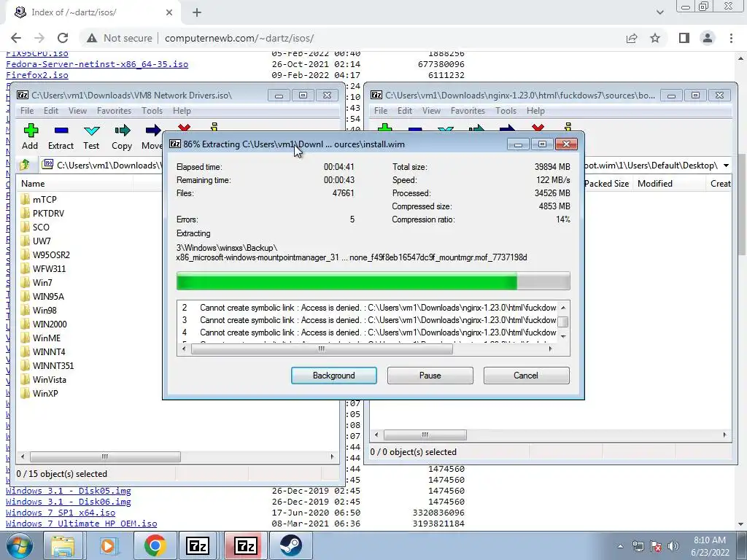
Task: Cancel the extraction
Action: (526, 376)
